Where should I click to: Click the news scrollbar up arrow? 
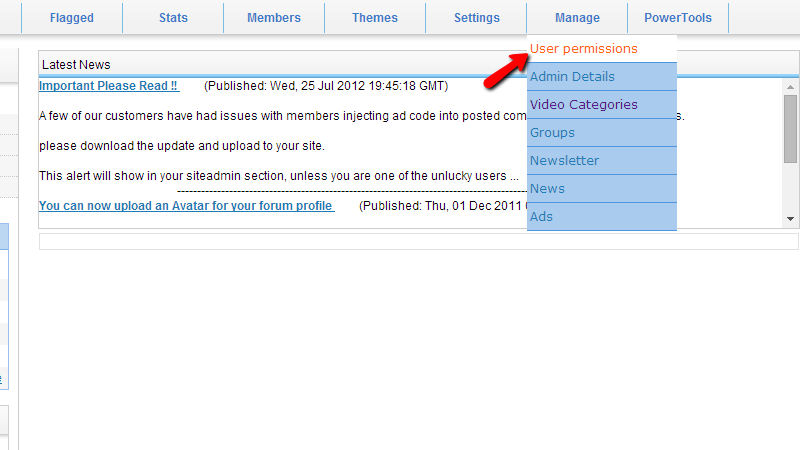[x=790, y=87]
